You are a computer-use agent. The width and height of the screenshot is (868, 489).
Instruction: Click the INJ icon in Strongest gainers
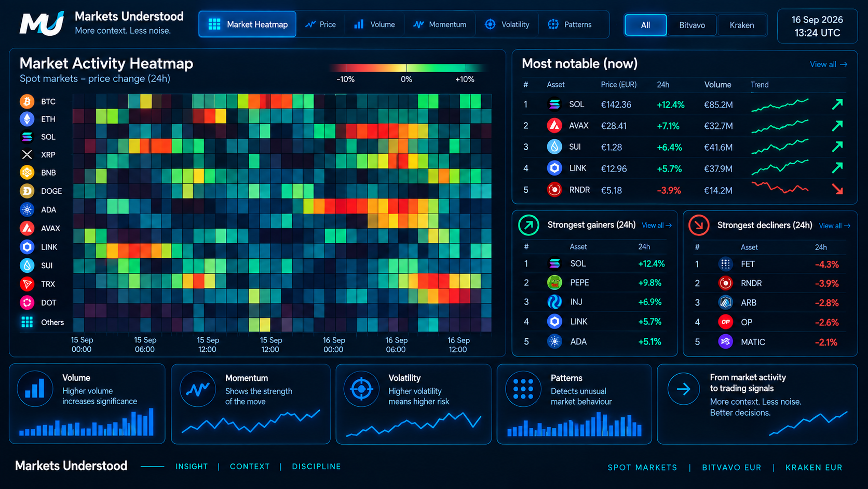[x=554, y=302]
